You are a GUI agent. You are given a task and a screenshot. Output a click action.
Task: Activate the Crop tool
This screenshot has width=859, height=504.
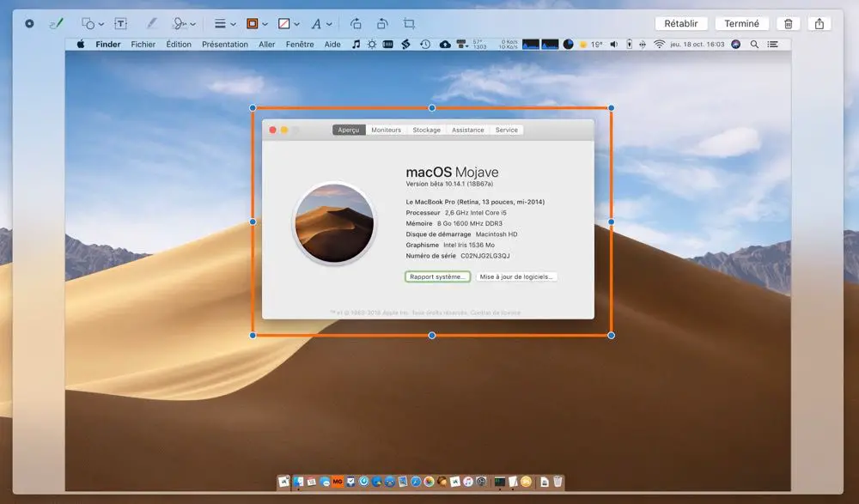tap(409, 23)
